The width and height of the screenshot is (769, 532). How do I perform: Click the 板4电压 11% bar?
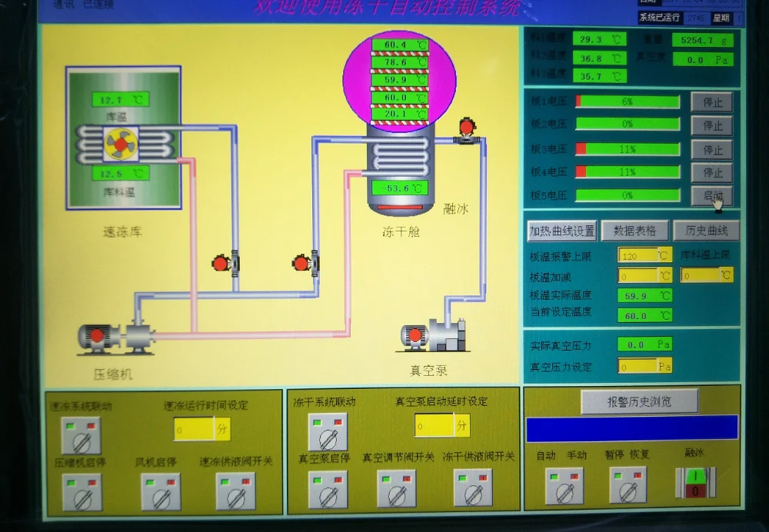[628, 171]
